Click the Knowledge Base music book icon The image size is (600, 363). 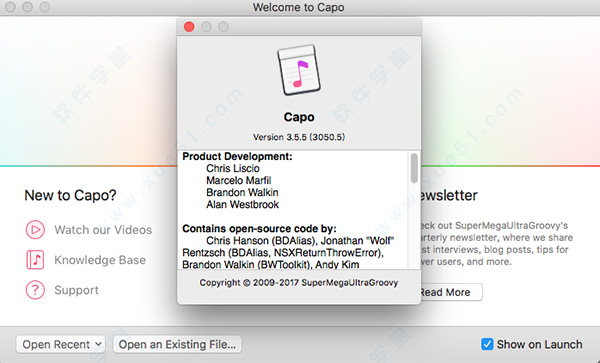[35, 260]
